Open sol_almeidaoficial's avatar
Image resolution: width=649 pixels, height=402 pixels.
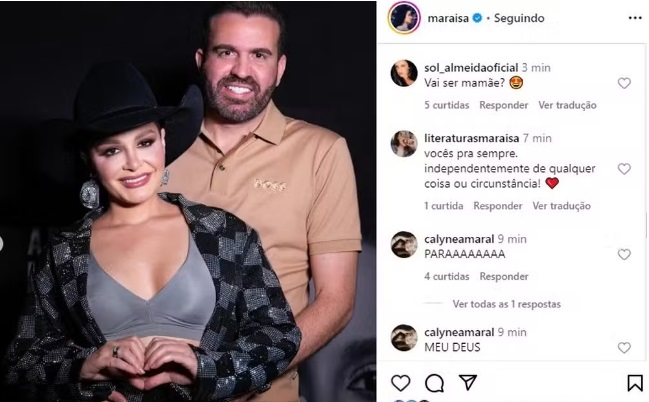tap(404, 73)
